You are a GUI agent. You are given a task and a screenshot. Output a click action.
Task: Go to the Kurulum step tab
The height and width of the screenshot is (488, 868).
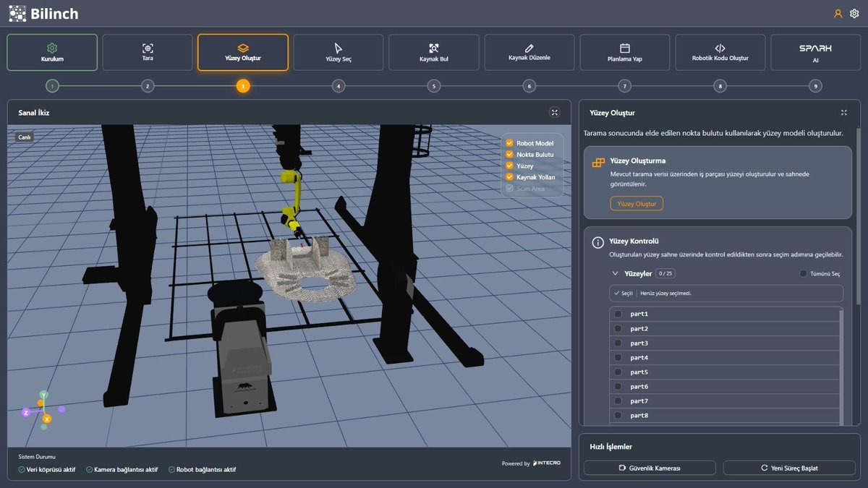[x=52, y=52]
